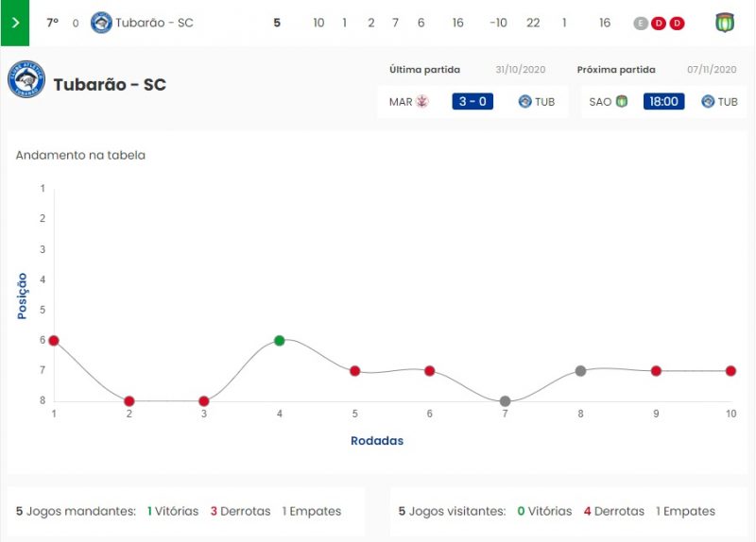Click the Tubarão - SC heading title
756x542 pixels.
coord(110,85)
